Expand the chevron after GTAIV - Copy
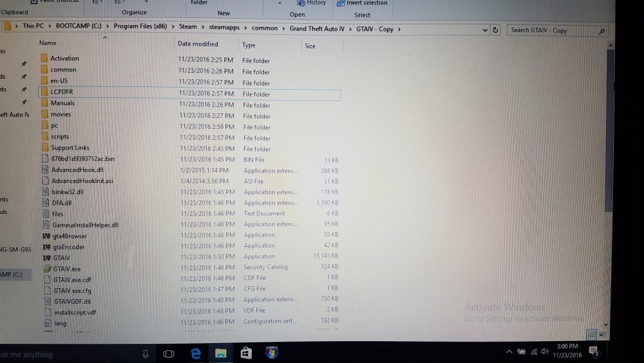This screenshot has width=644, height=363. [399, 29]
